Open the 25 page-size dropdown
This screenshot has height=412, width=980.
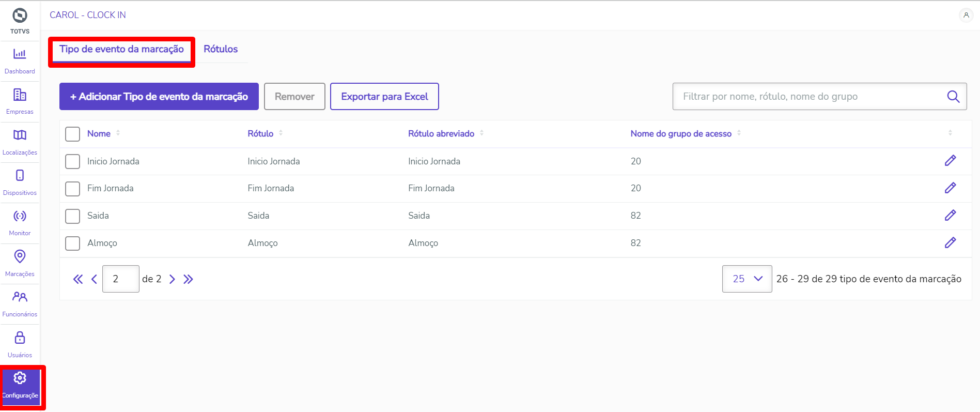tap(747, 279)
